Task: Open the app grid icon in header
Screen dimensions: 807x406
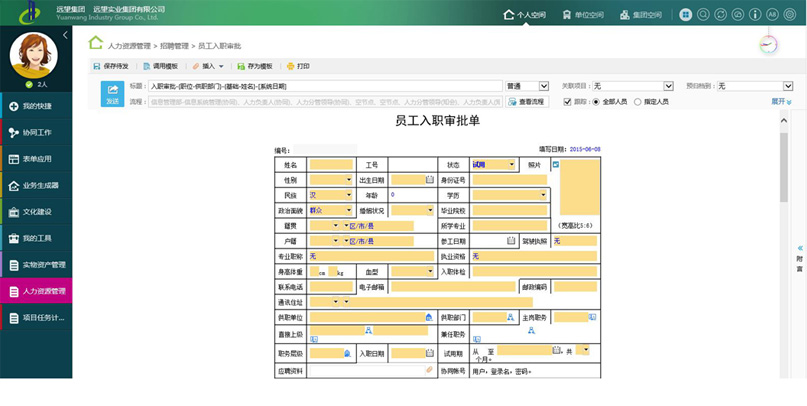Action: pos(686,14)
